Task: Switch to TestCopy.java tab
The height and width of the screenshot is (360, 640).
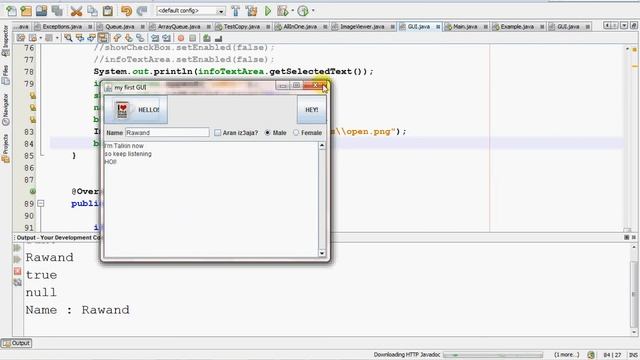Action: coord(242,27)
